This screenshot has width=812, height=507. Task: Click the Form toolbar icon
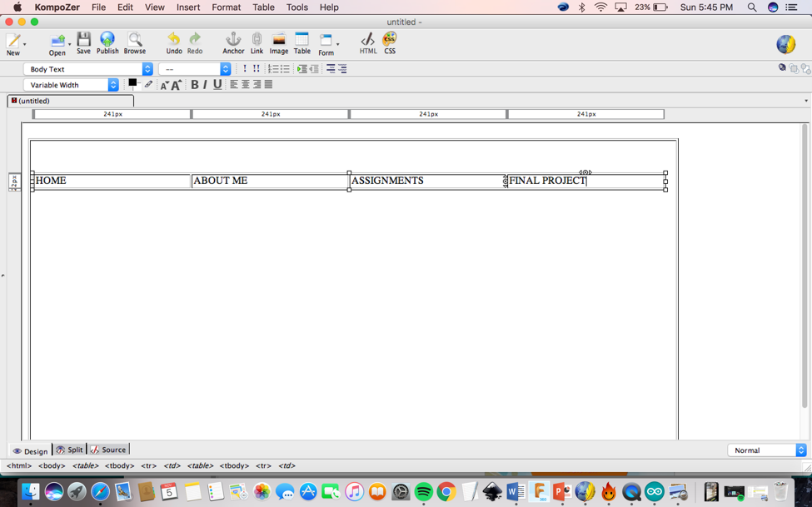[326, 41]
